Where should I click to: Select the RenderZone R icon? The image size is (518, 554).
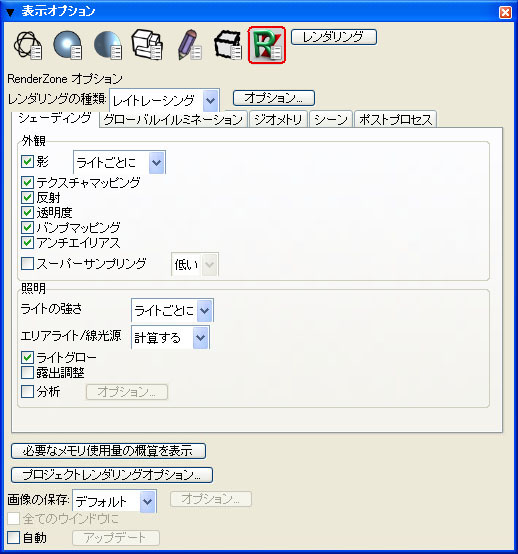[x=267, y=45]
